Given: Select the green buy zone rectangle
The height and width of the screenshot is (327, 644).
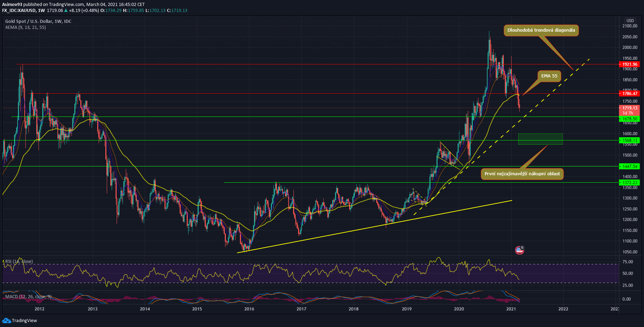Looking at the screenshot, I should tap(540, 139).
